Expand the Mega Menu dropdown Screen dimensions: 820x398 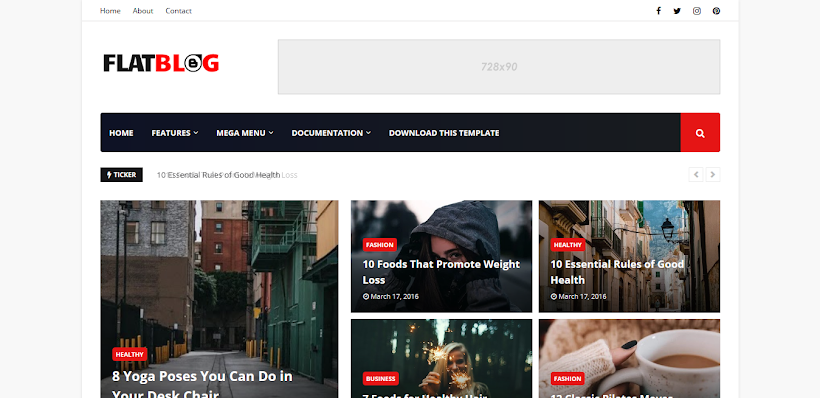pyautogui.click(x=245, y=133)
